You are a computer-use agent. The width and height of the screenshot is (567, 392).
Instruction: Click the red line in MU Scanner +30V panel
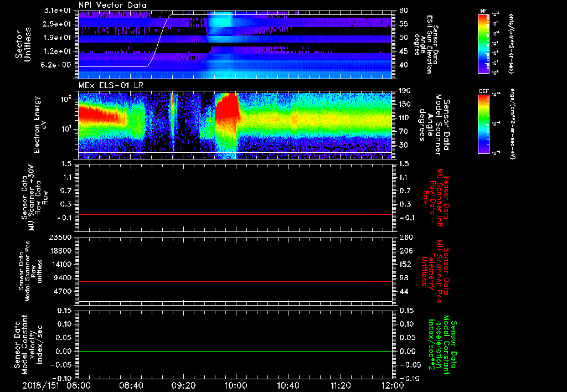point(235,214)
